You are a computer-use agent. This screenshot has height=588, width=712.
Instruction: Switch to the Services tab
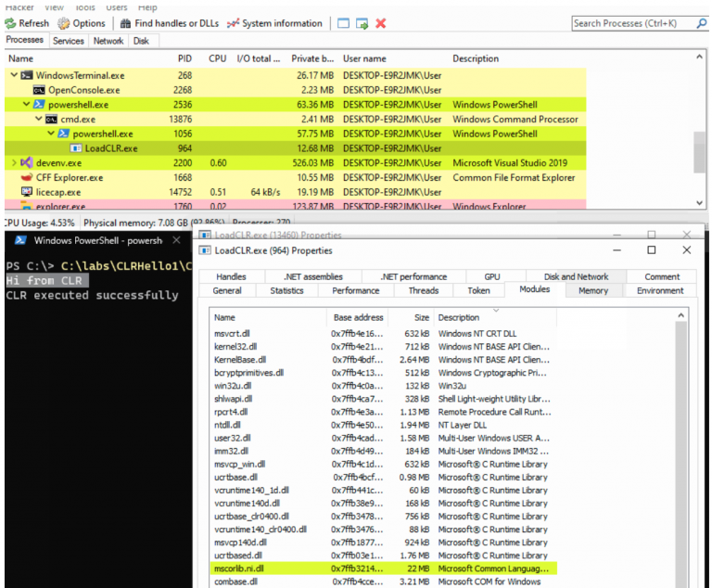pos(68,41)
